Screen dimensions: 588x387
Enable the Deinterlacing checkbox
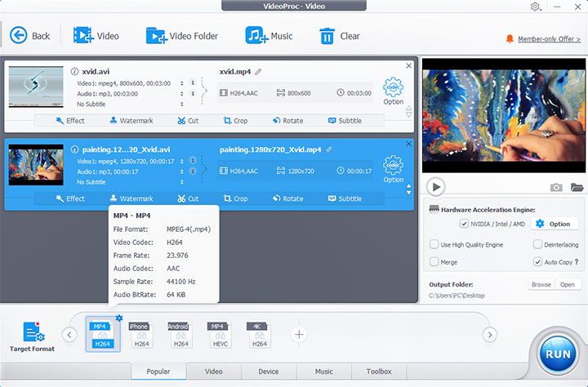[x=537, y=244]
